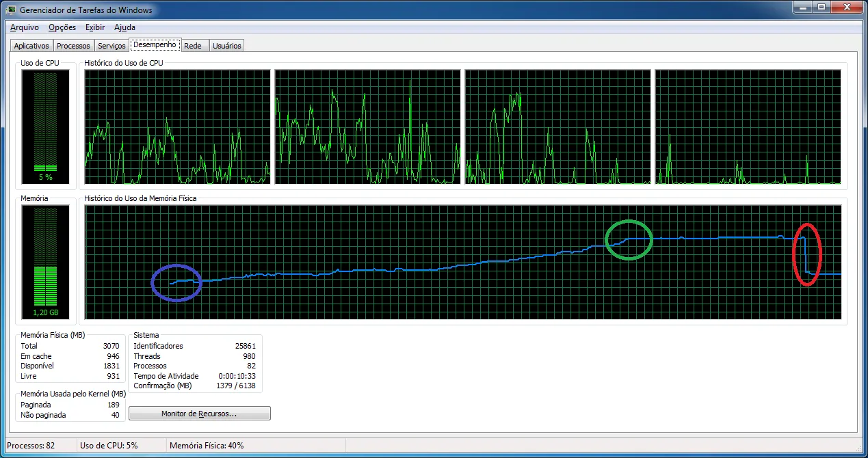Open the Opções menu

point(62,27)
